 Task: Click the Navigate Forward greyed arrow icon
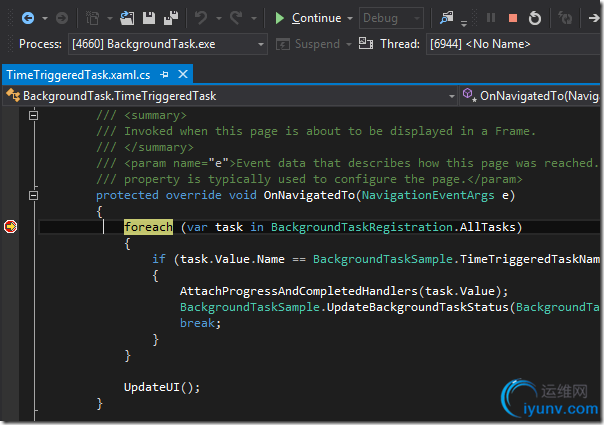[62, 18]
